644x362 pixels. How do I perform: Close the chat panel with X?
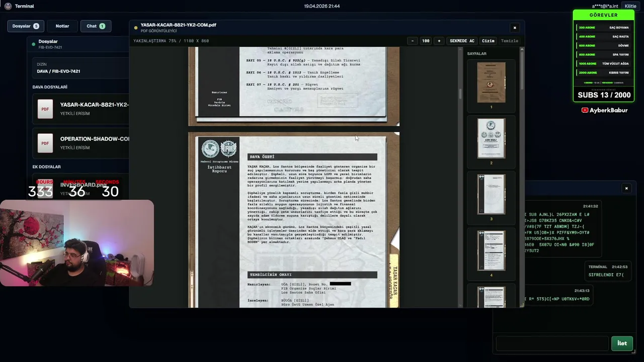pyautogui.click(x=626, y=189)
